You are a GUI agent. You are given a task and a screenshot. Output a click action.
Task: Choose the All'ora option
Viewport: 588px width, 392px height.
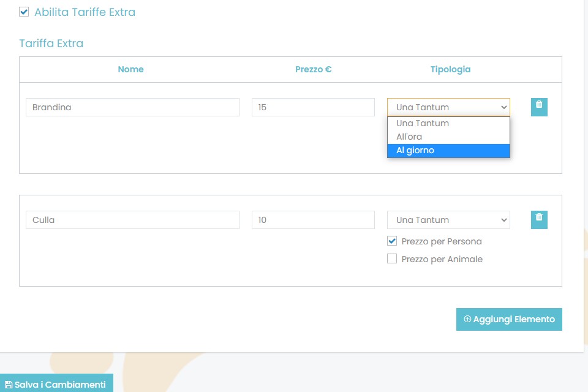(x=448, y=137)
